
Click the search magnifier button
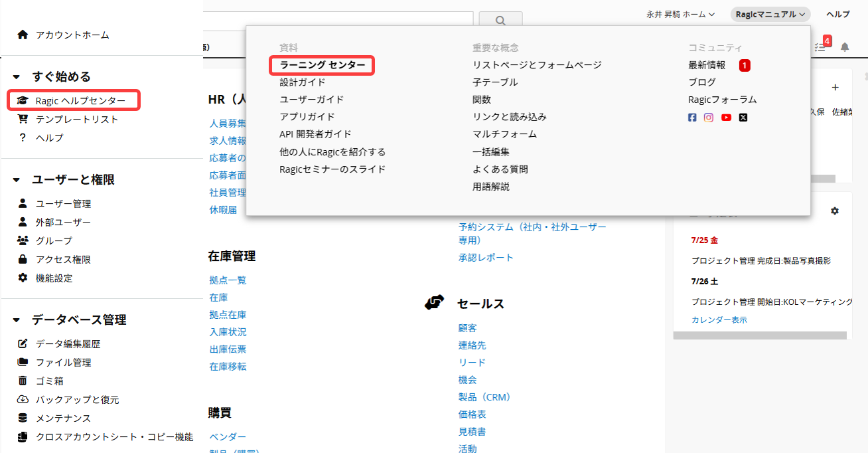(500, 21)
